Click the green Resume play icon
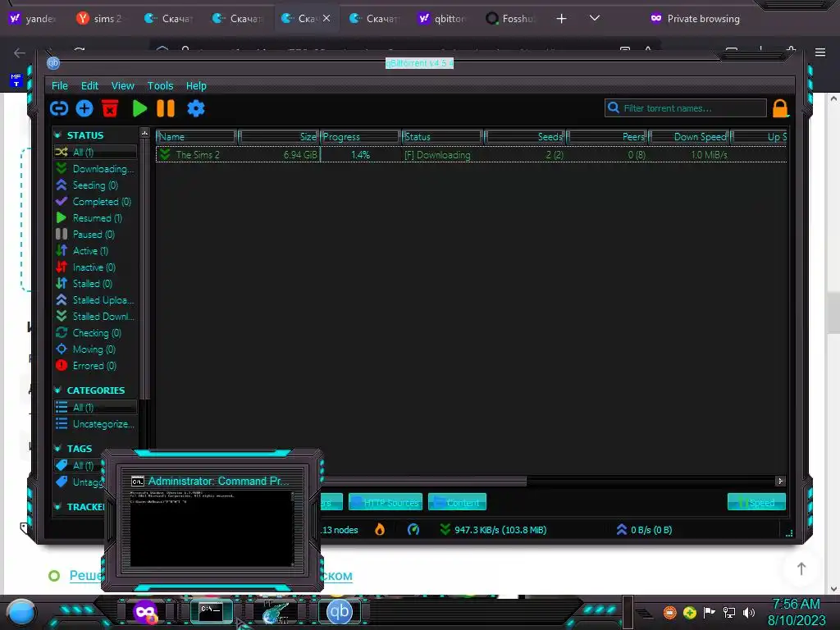 [x=139, y=108]
